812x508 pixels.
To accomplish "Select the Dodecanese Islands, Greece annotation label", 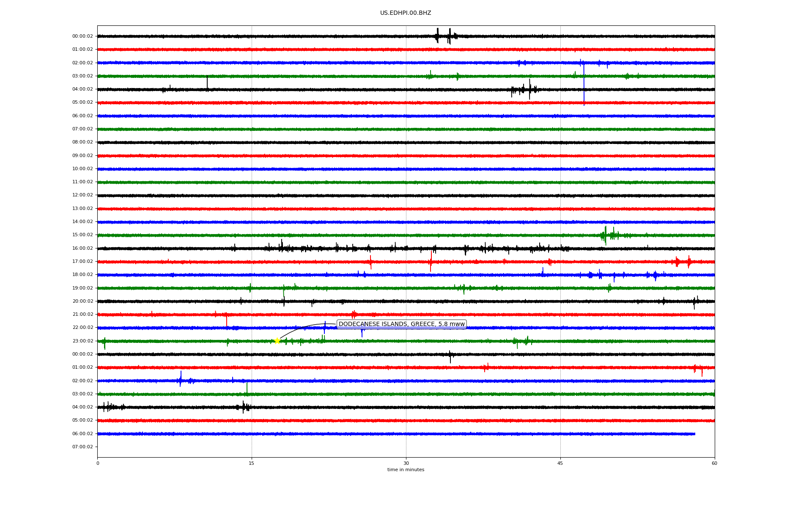I will [x=401, y=324].
